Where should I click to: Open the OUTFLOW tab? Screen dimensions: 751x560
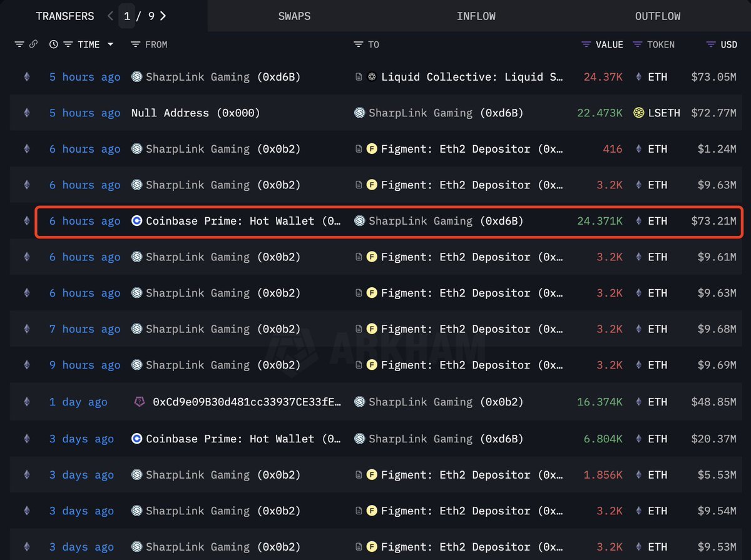click(658, 16)
